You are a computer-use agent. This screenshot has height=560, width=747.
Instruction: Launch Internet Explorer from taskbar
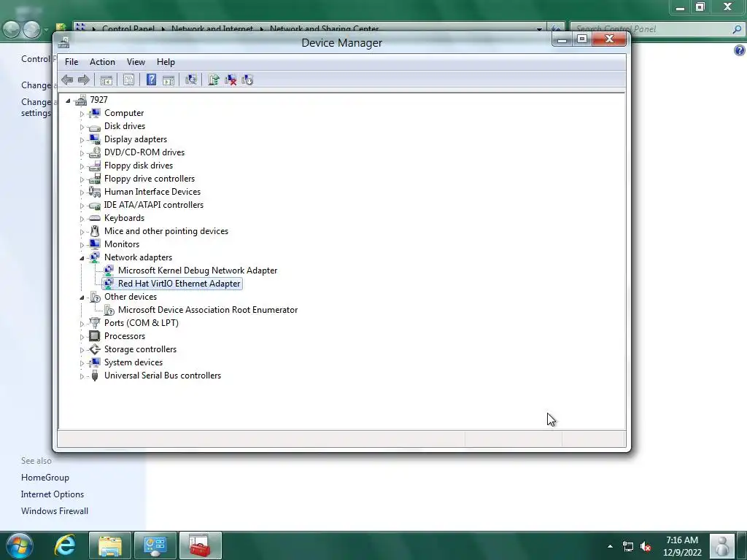click(x=65, y=545)
